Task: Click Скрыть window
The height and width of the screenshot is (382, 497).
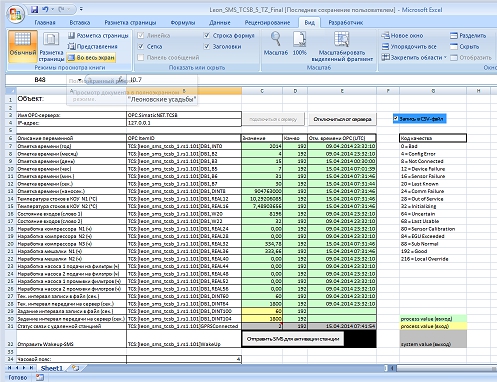Action: click(x=465, y=47)
